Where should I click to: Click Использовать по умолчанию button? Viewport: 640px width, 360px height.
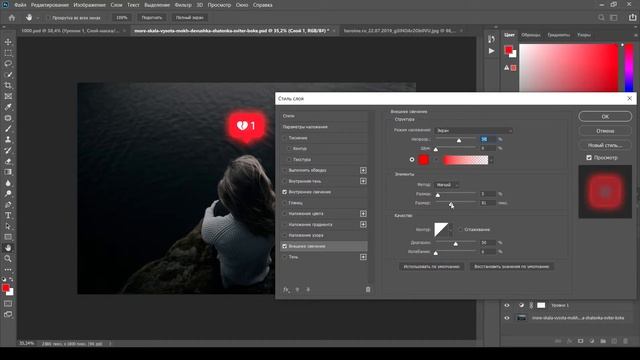[431, 267]
